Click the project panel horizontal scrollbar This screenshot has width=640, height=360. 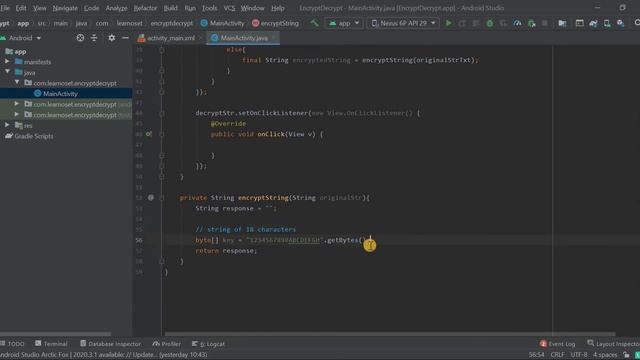pyautogui.click(x=55, y=334)
